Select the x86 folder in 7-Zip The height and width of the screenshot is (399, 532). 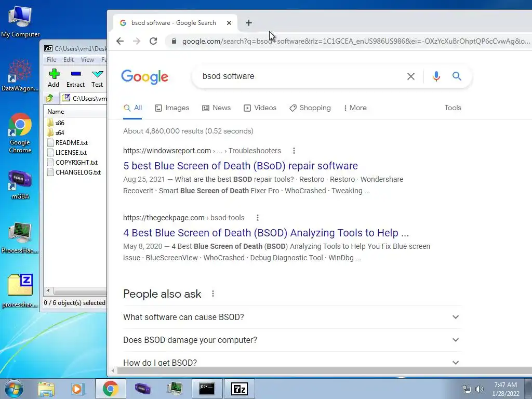(x=60, y=123)
